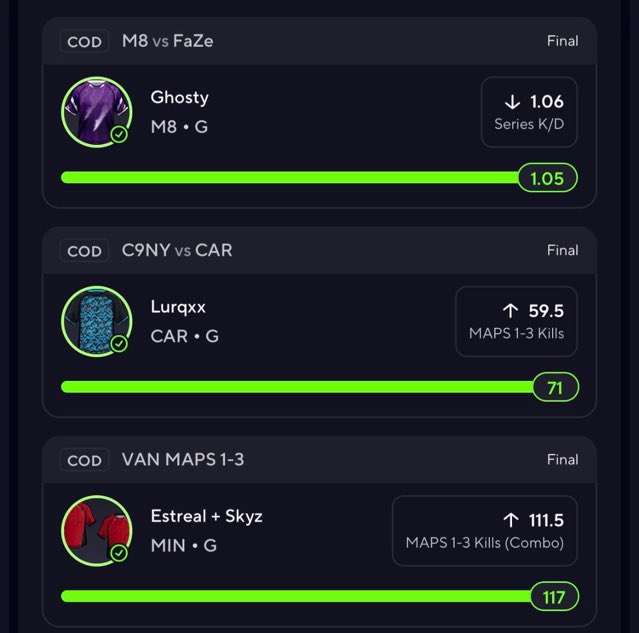
Task: Open the M8 vs FaZe matchup header
Action: pos(168,42)
